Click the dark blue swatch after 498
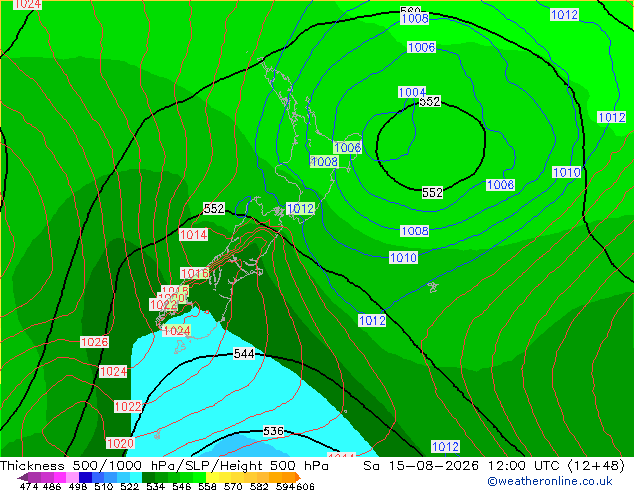This screenshot has width=634, height=490. (85, 477)
